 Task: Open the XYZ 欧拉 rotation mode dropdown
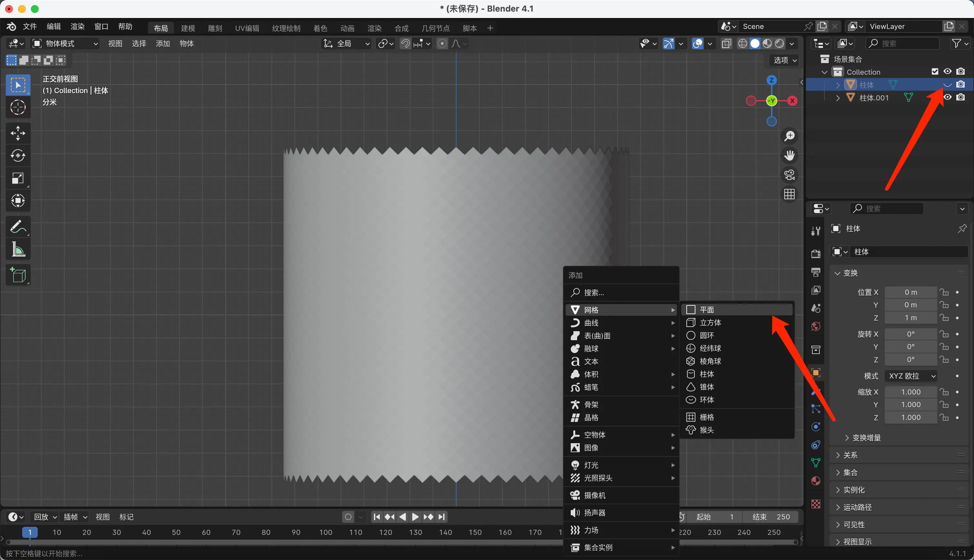[911, 376]
